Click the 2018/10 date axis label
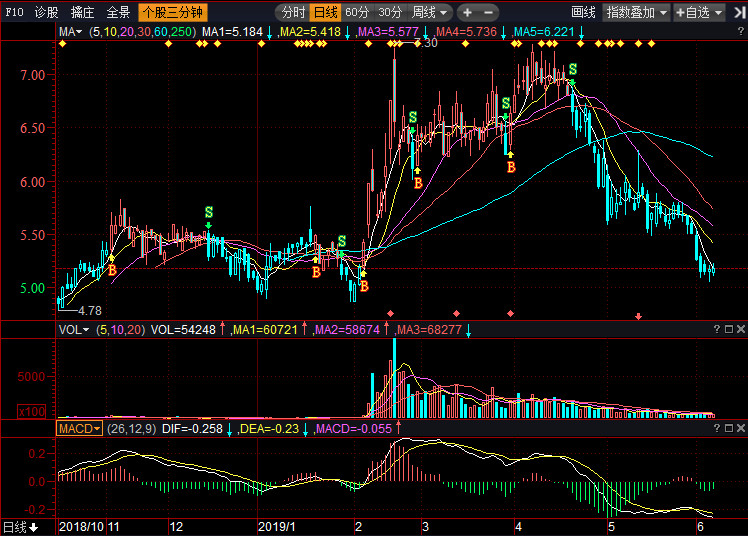The height and width of the screenshot is (536, 748). click(x=81, y=527)
